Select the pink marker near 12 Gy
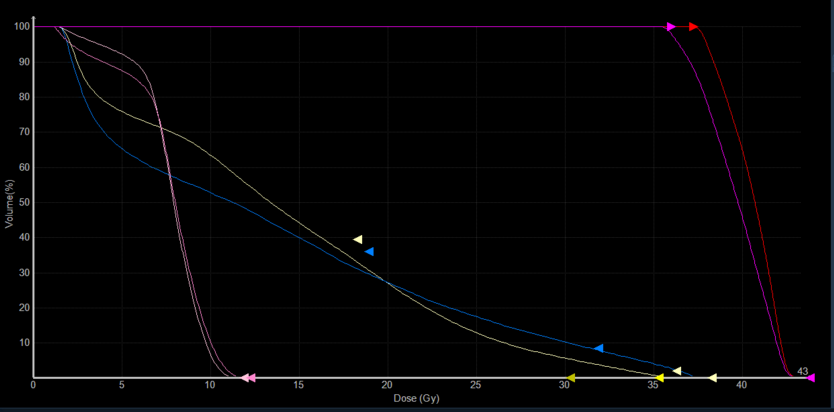834x412 pixels. (248, 378)
